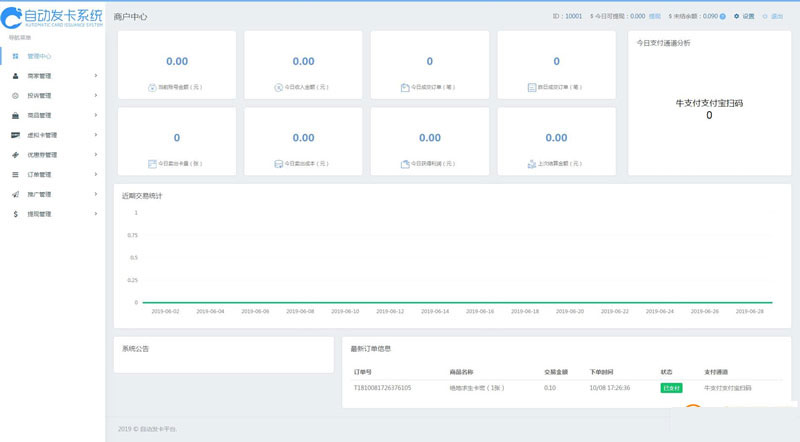Click the green 已支付 status badge

(x=671, y=387)
